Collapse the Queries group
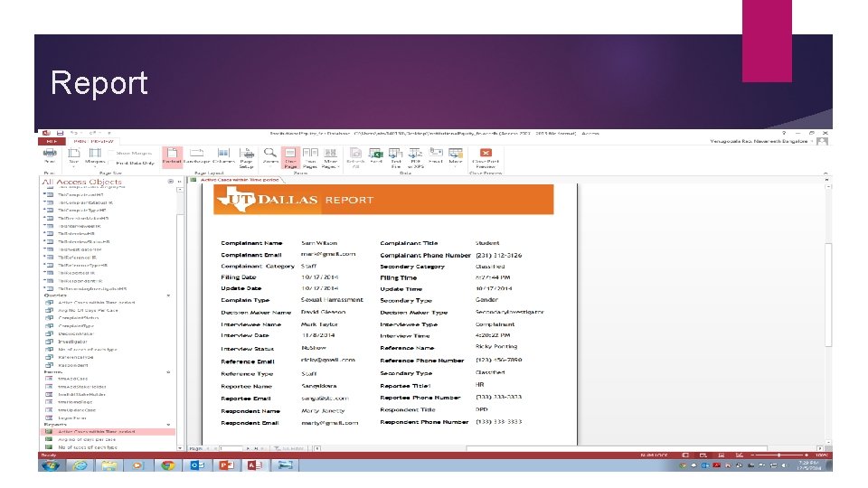This screenshot has height=488, width=868. 168,296
